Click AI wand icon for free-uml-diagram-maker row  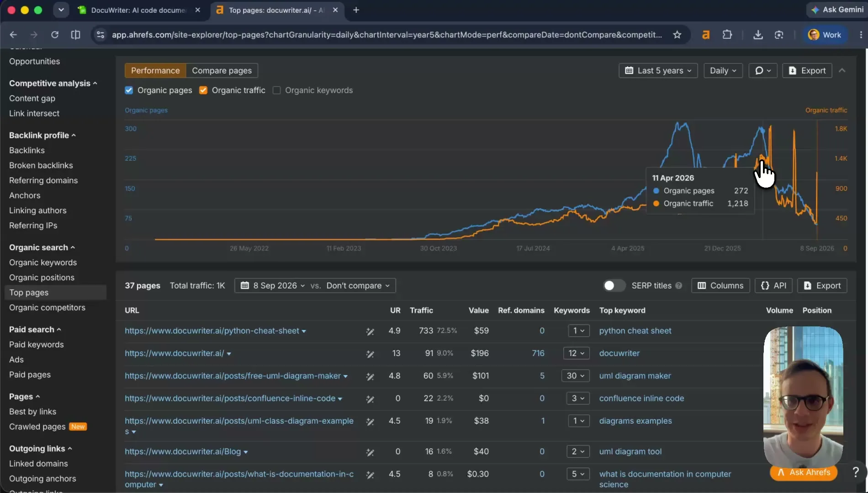pos(370,377)
